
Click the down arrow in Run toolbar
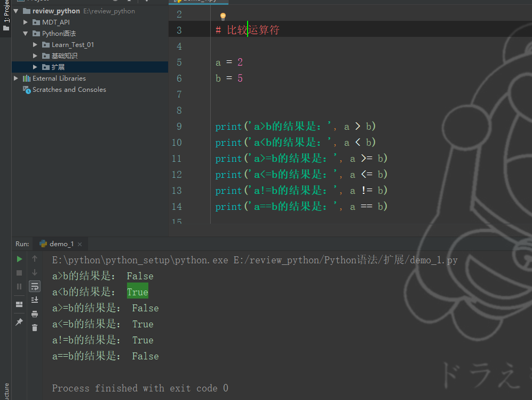coord(35,273)
